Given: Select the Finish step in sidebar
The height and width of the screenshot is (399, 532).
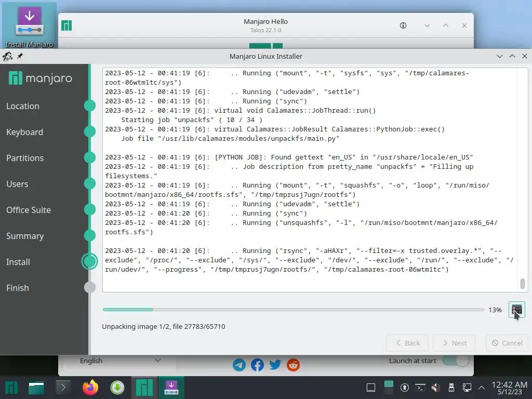Looking at the screenshot, I should click(17, 288).
